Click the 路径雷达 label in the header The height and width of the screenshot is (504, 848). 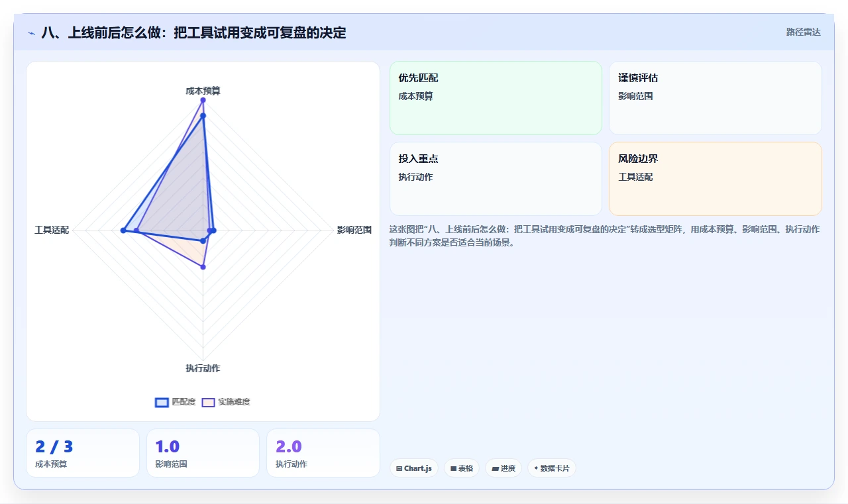tap(804, 32)
